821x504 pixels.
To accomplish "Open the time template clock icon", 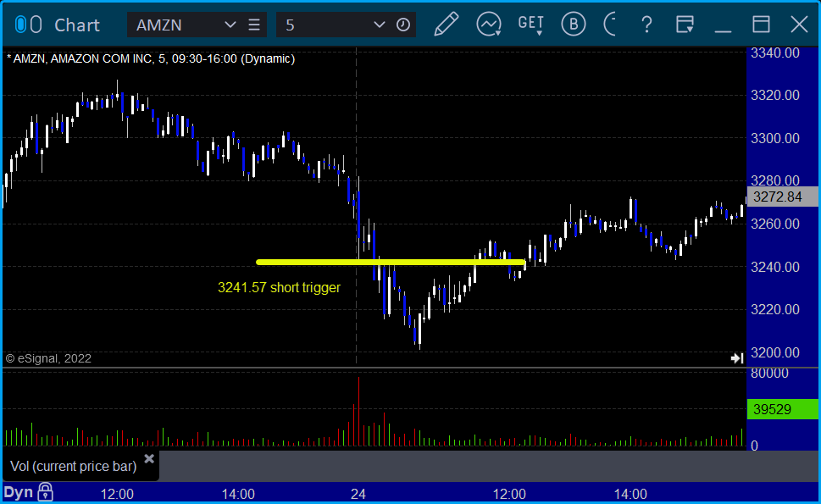I will click(403, 25).
